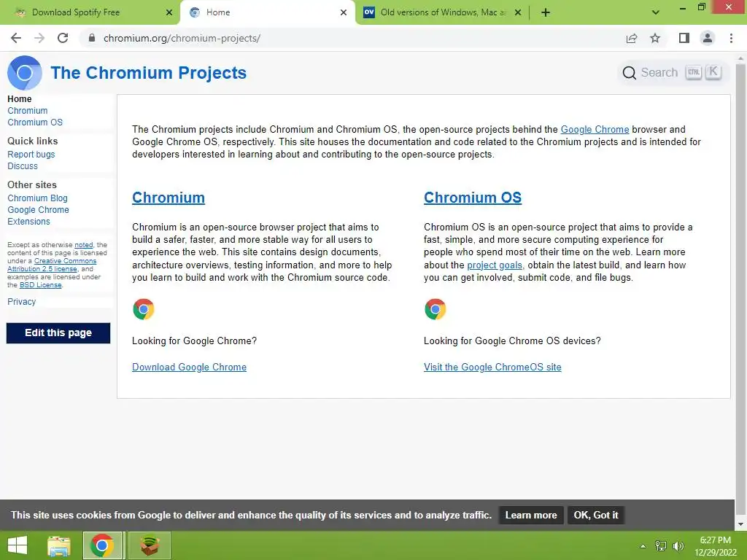This screenshot has width=747, height=560.
Task: Open Chromium OS in the sidebar navigation
Action: tap(35, 122)
